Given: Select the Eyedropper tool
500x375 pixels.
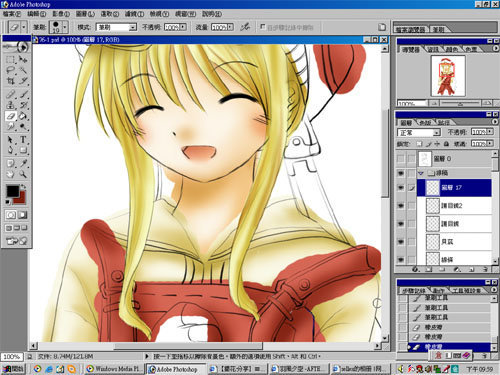Looking at the screenshot, I should coord(23,163).
